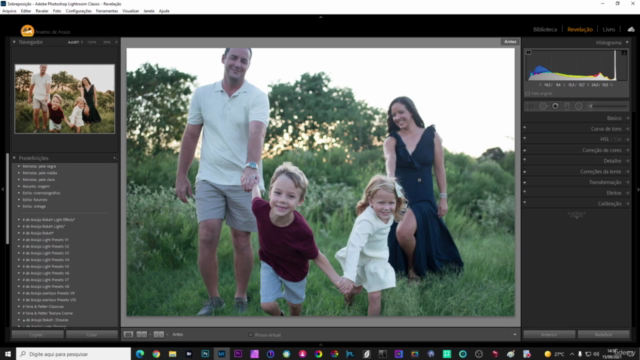Hide the left panel with edge arrow
The height and width of the screenshot is (360, 640).
point(2,189)
